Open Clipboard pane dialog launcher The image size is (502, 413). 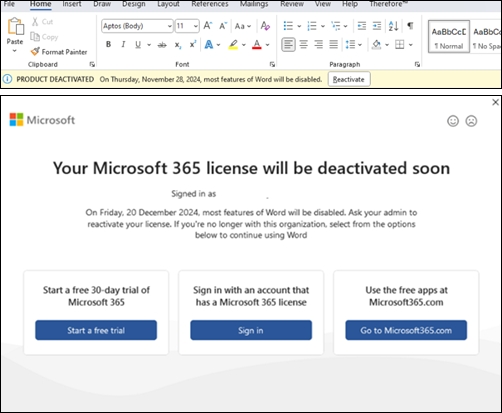[92, 64]
